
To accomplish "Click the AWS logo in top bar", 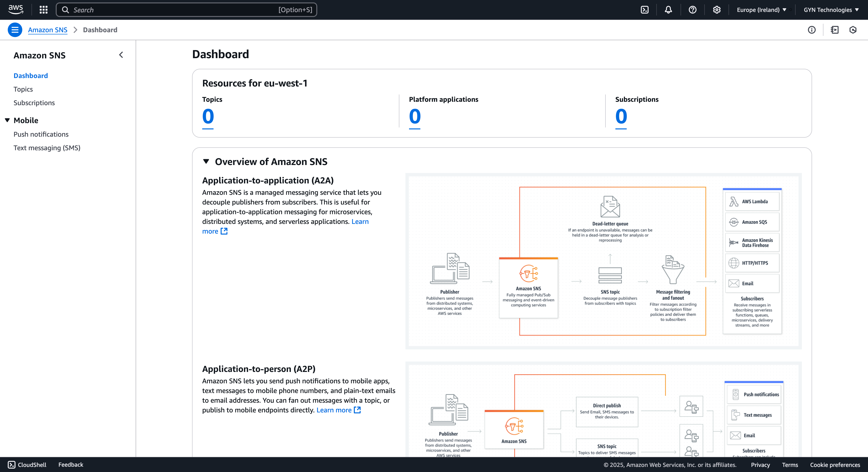I will pyautogui.click(x=15, y=9).
